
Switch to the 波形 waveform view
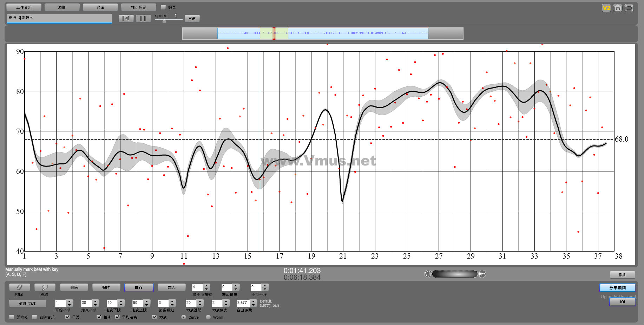(62, 7)
